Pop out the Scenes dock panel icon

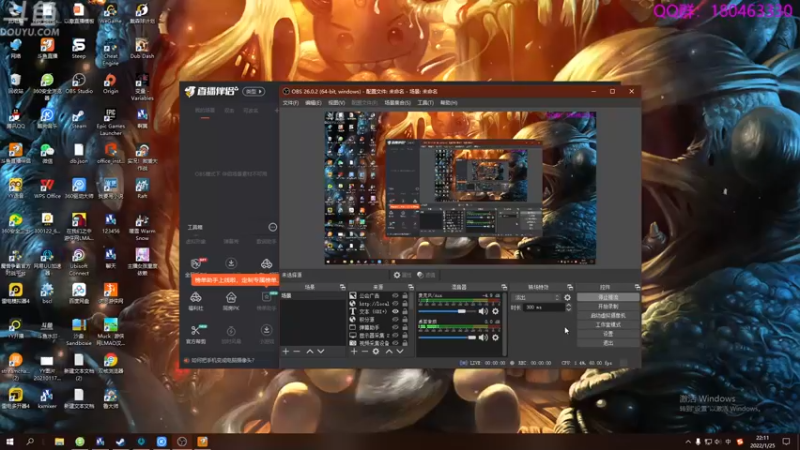point(342,287)
